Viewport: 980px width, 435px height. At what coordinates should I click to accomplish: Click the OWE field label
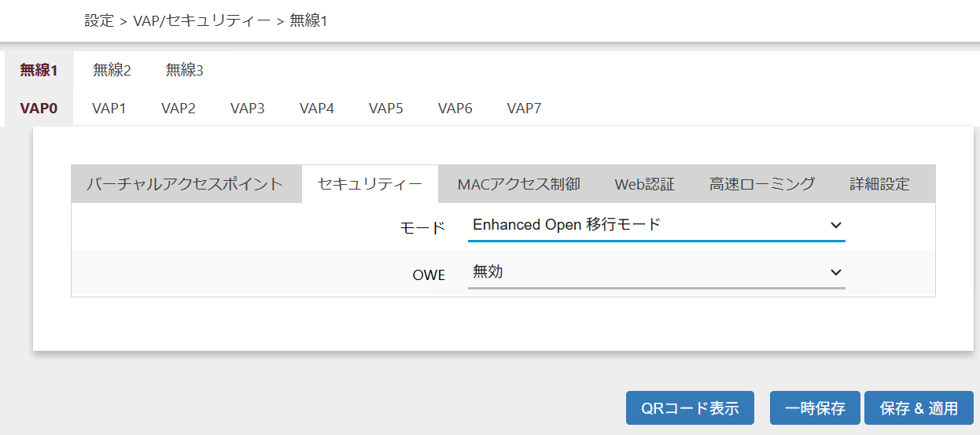pyautogui.click(x=429, y=275)
